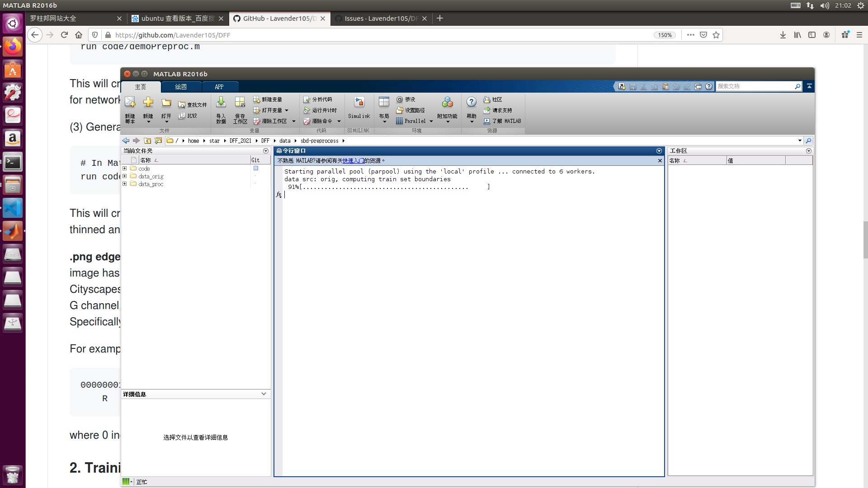Open the 当前文件夹 panel actions menu
This screenshot has height=488, width=868.
pos(266,151)
